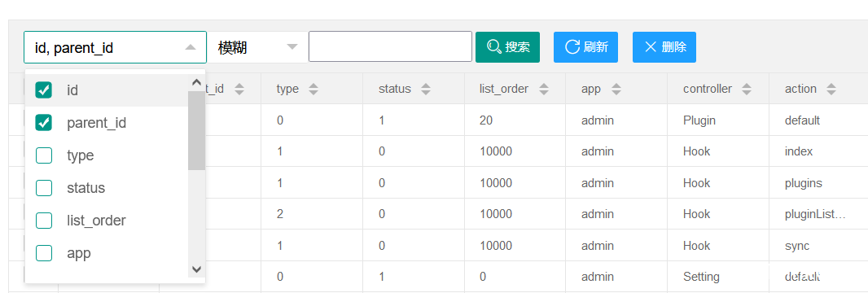Uncheck the id field checkbox
Image resolution: width=868 pixels, height=293 pixels.
pyautogui.click(x=44, y=90)
